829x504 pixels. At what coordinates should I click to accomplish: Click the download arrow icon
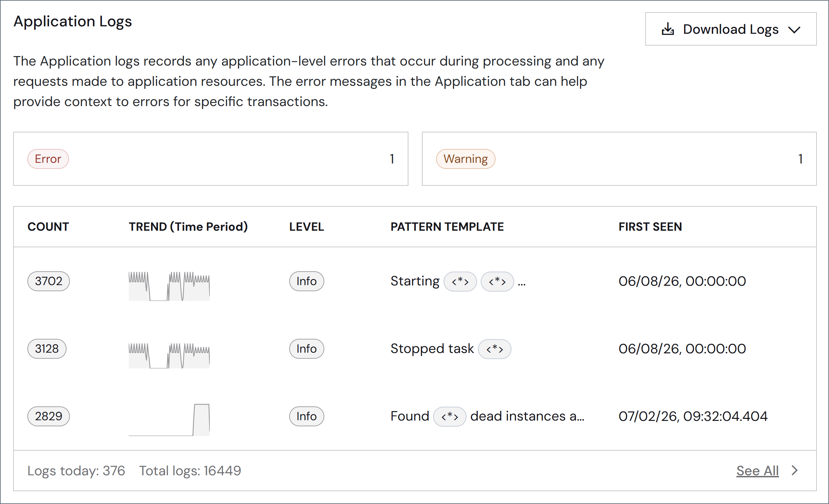[x=668, y=29]
